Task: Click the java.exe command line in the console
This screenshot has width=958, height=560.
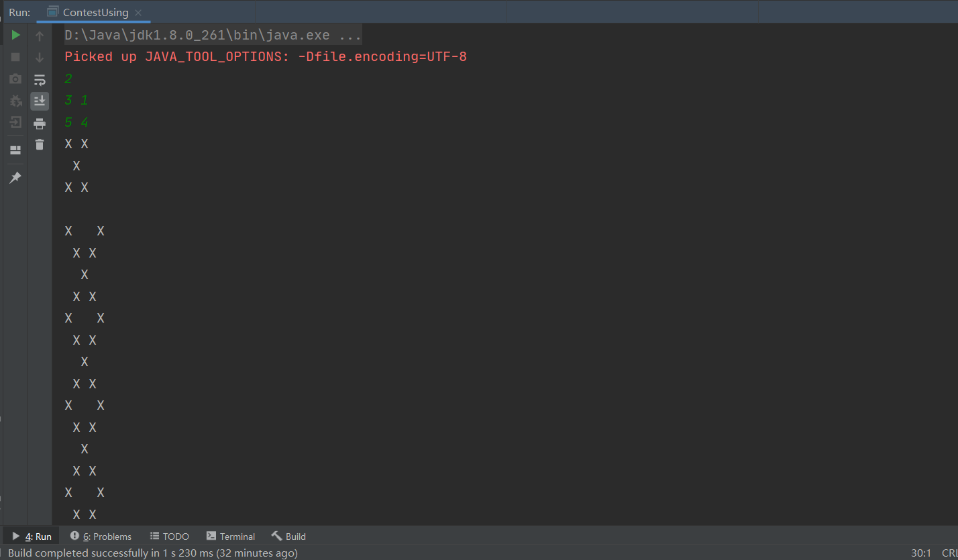Action: (213, 35)
